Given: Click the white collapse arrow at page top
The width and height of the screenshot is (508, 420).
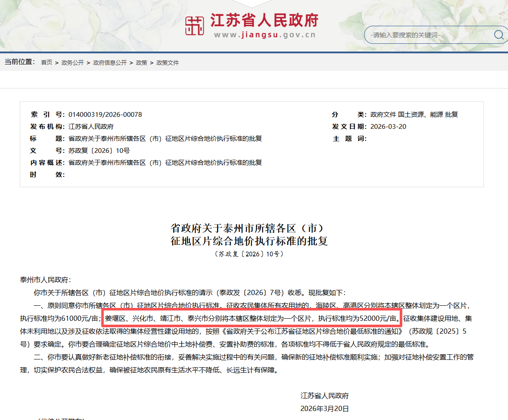Looking at the screenshot, I should click(254, 3).
